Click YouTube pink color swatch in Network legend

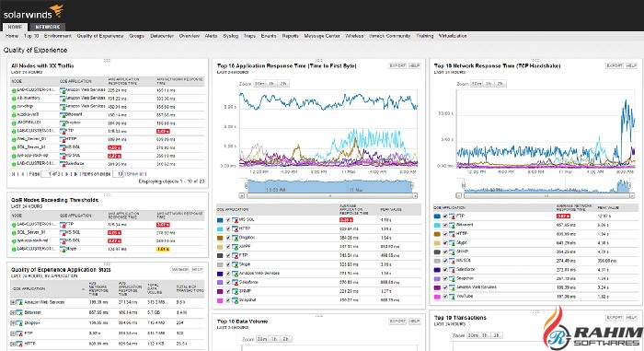pyautogui.click(x=437, y=297)
